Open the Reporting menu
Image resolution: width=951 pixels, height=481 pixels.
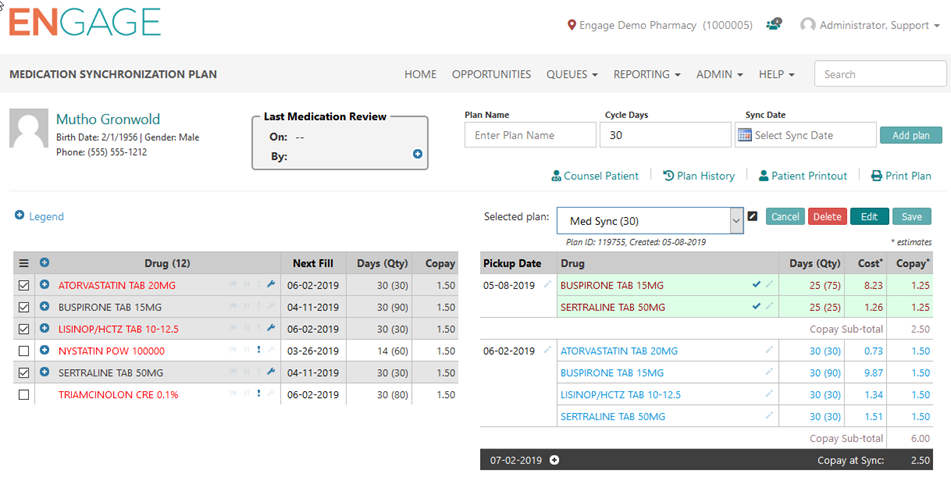(x=646, y=74)
